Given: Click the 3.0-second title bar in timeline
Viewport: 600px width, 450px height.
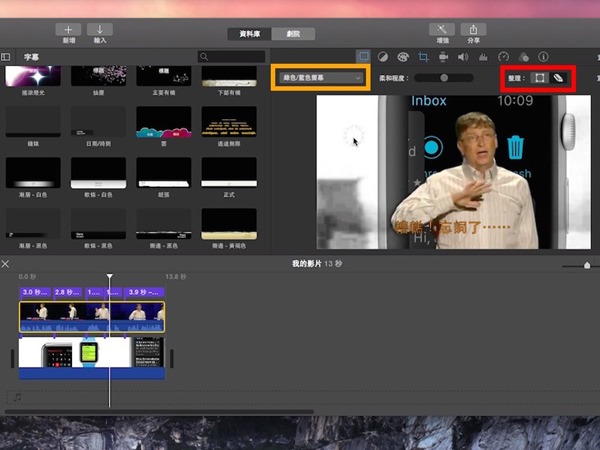Looking at the screenshot, I should pyautogui.click(x=34, y=292).
